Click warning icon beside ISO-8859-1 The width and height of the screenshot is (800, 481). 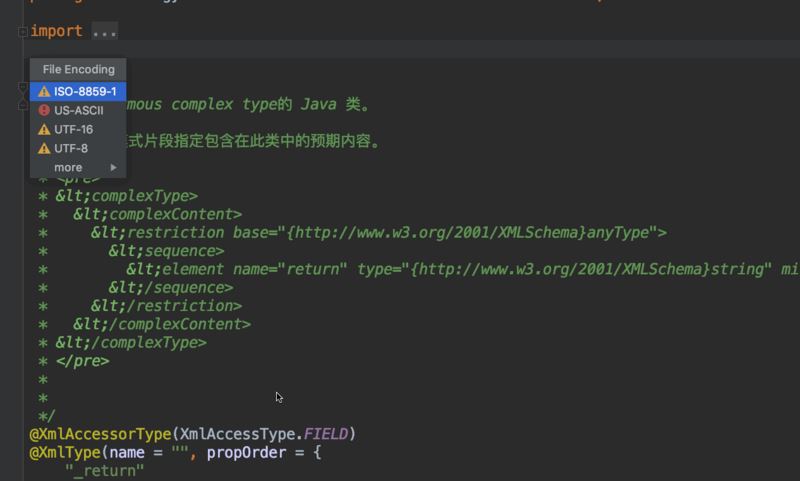pyautogui.click(x=44, y=91)
